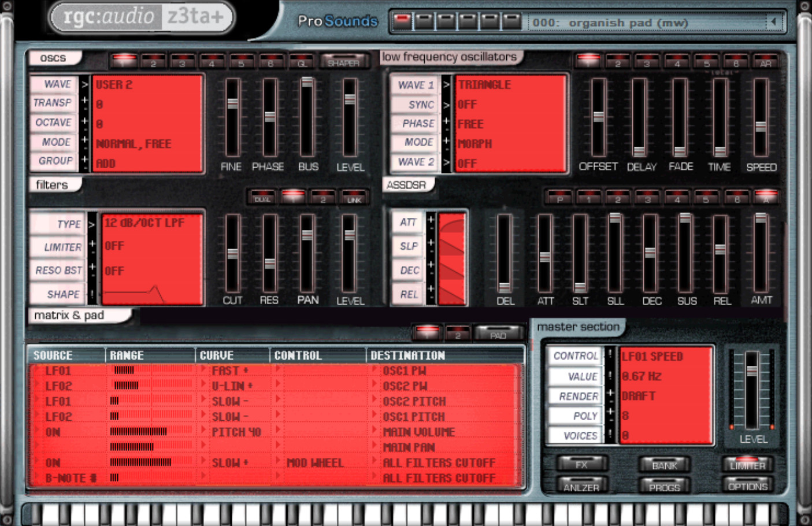Click the LFO OFFSET slider
This screenshot has height=526, width=812.
(599, 117)
